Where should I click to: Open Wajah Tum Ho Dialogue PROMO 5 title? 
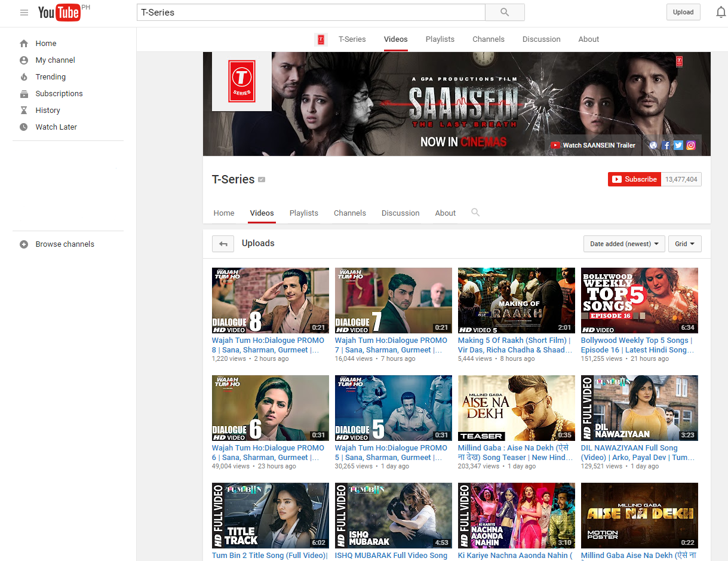click(x=391, y=453)
